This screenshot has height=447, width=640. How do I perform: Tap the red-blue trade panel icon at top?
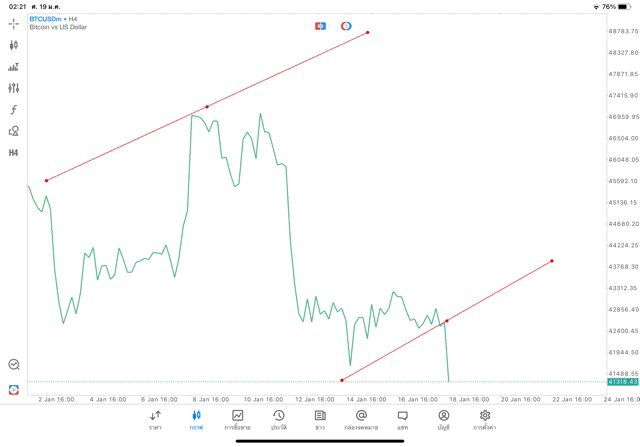click(x=320, y=25)
